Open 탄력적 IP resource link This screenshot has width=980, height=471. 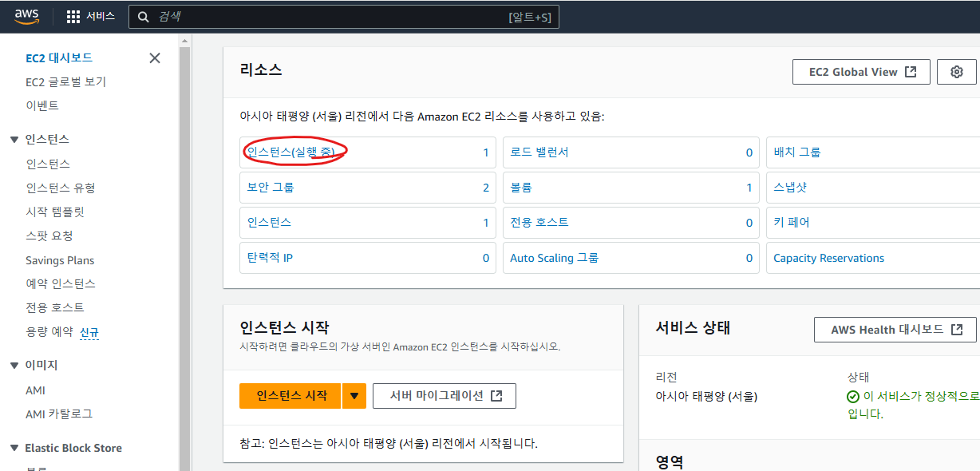[x=270, y=258]
